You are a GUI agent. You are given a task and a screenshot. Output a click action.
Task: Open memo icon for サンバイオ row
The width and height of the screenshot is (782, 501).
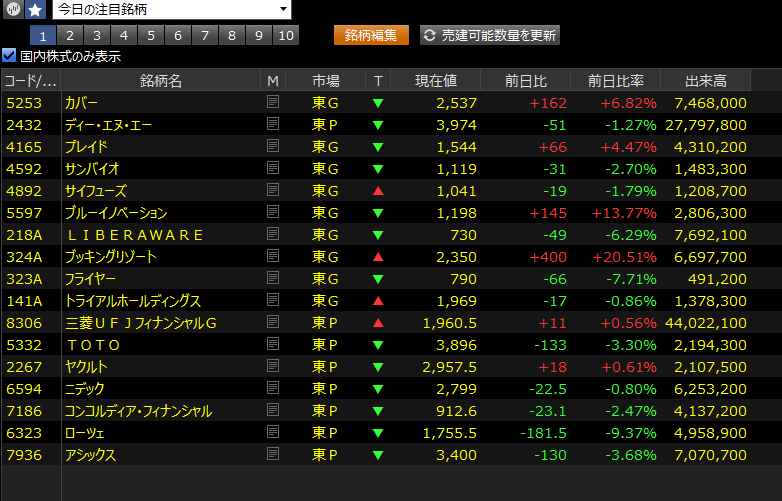coord(273,168)
